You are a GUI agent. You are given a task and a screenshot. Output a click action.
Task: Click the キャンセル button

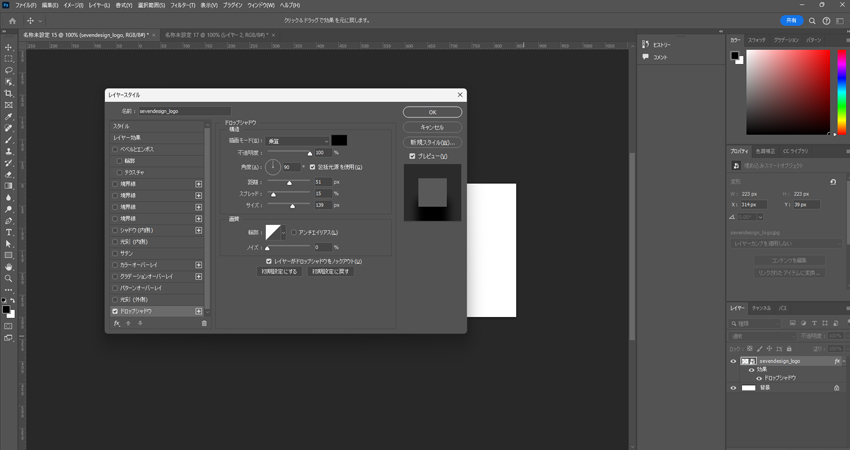point(433,127)
